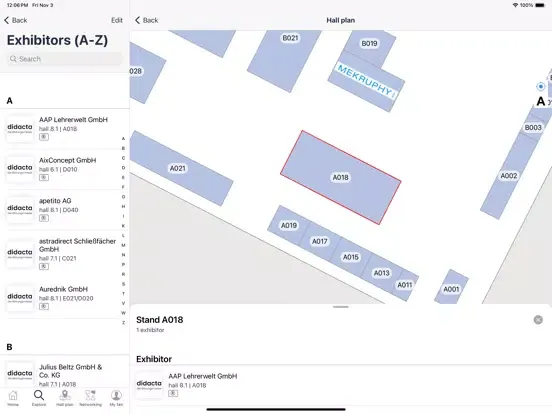552x414 pixels.
Task: Select stand A018 on the map
Action: coord(340,177)
